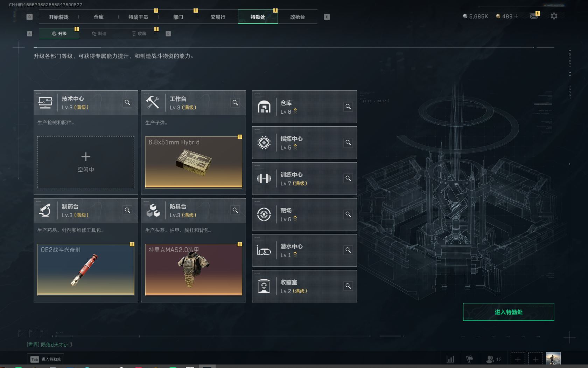
Task: Inspect 技术中心 with its magnifier icon
Action: click(127, 102)
